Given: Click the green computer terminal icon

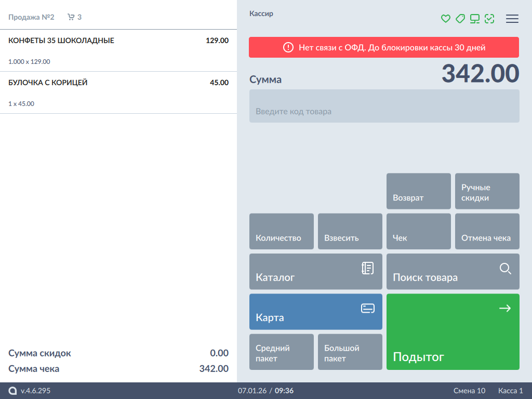Looking at the screenshot, I should click(x=474, y=19).
